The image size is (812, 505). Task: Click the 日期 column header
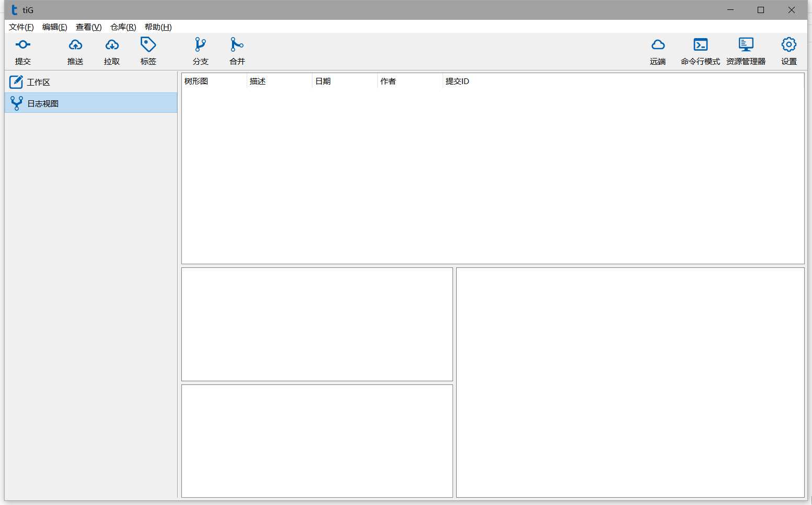click(x=345, y=81)
